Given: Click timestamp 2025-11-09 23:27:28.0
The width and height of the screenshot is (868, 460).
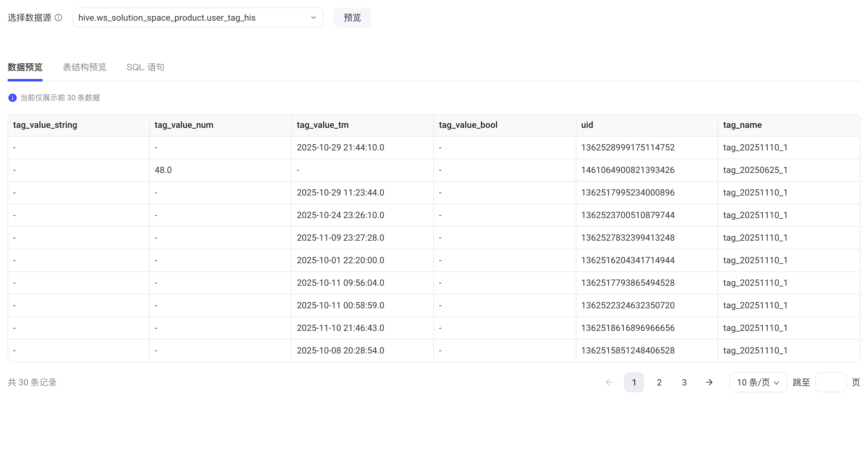Looking at the screenshot, I should pos(340,238).
